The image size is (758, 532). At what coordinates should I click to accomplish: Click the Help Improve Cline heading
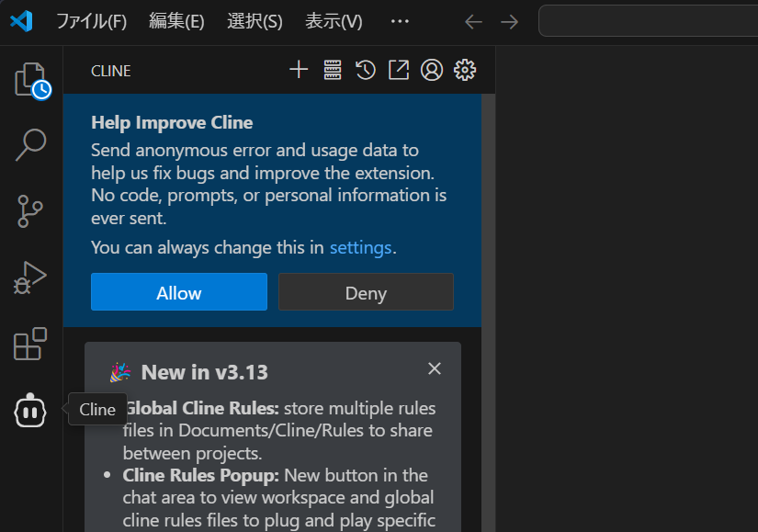pyautogui.click(x=172, y=122)
